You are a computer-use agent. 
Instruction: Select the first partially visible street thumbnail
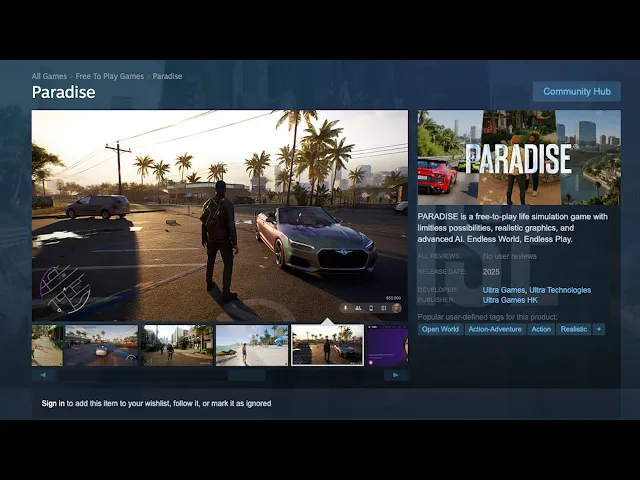pos(47,345)
